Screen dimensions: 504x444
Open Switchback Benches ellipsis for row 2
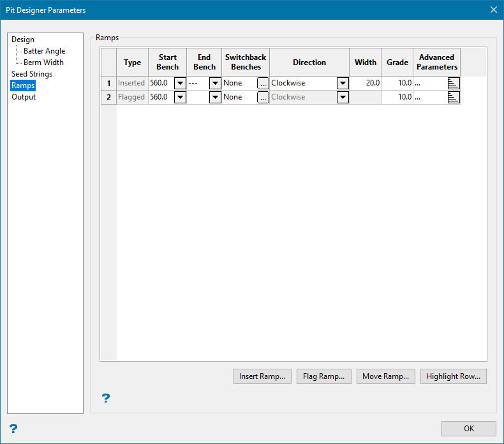pyautogui.click(x=263, y=97)
